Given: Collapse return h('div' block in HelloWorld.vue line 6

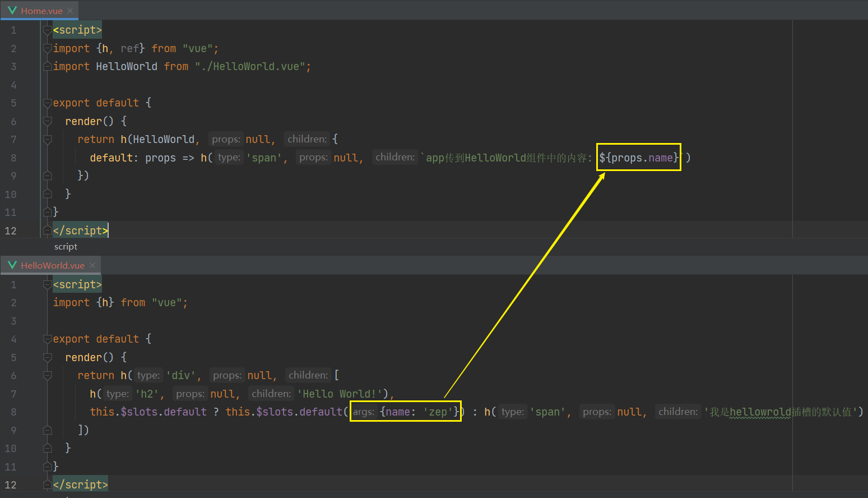Looking at the screenshot, I should tap(48, 376).
